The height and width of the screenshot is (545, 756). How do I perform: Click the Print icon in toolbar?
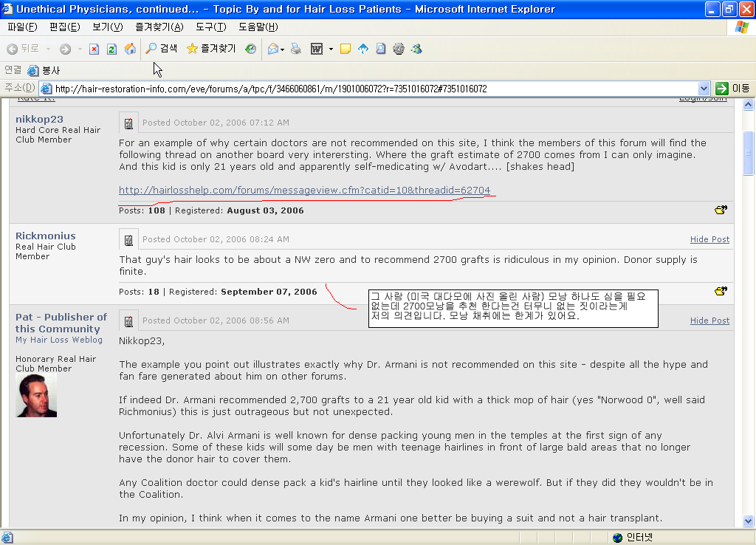pos(296,49)
